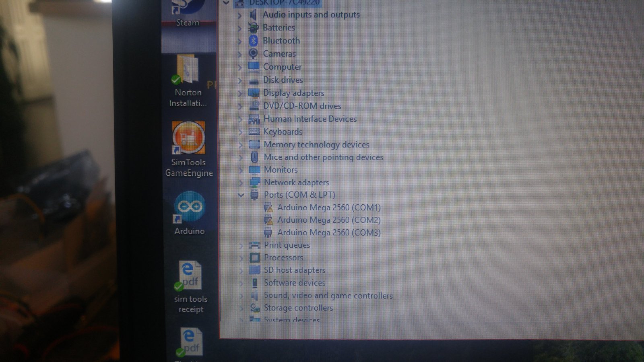Select the DVD/CD-ROM drives label
The width and height of the screenshot is (644, 362).
pyautogui.click(x=302, y=106)
